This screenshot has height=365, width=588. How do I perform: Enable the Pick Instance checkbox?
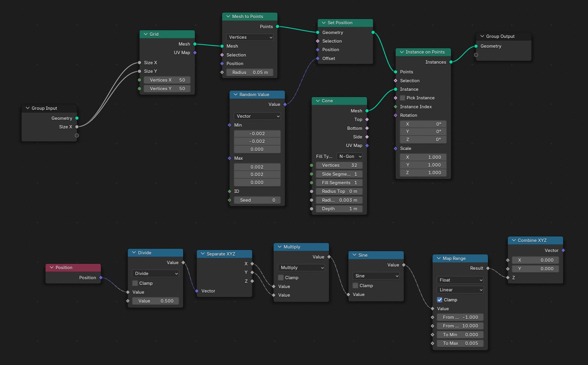pos(402,98)
